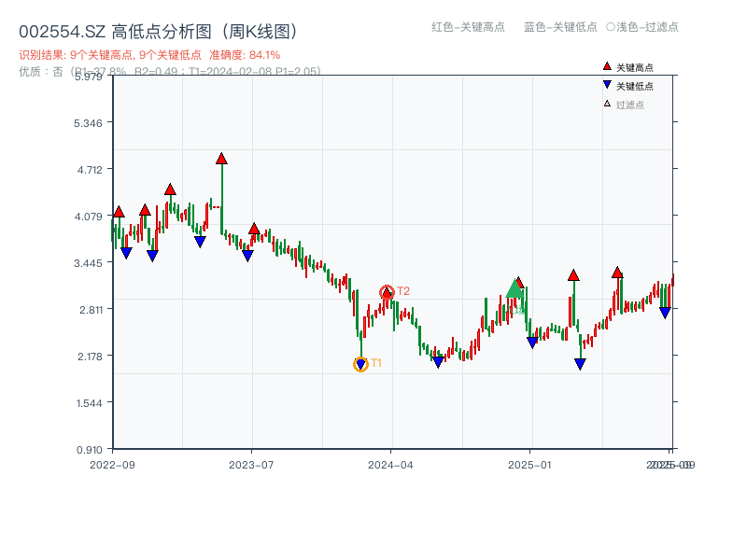Click the pale filter-point triangle in legend
Viewport: 747px width, 560px height.
[607, 104]
